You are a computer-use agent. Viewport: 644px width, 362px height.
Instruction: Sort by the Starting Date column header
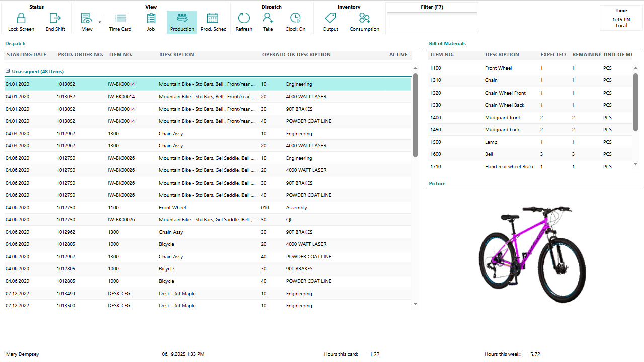pyautogui.click(x=27, y=55)
